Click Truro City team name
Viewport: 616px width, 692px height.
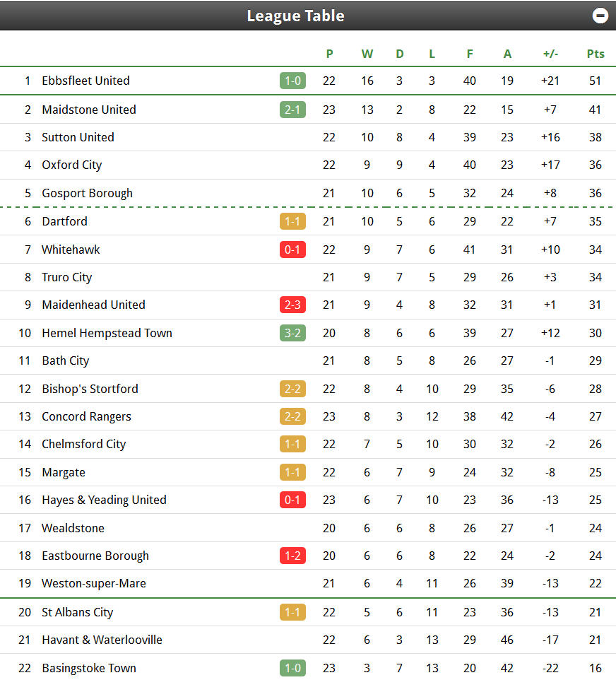coord(67,277)
